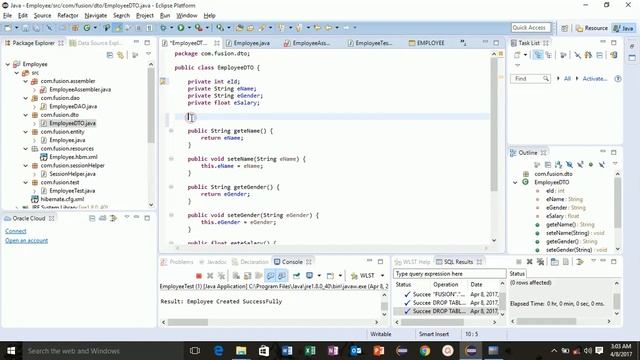The image size is (640, 360).
Task: Toggle Scheduled view in Task List
Action: [549, 55]
